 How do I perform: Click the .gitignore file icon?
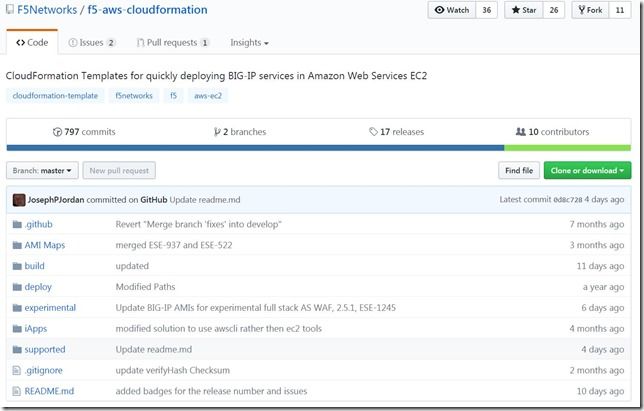tap(16, 370)
